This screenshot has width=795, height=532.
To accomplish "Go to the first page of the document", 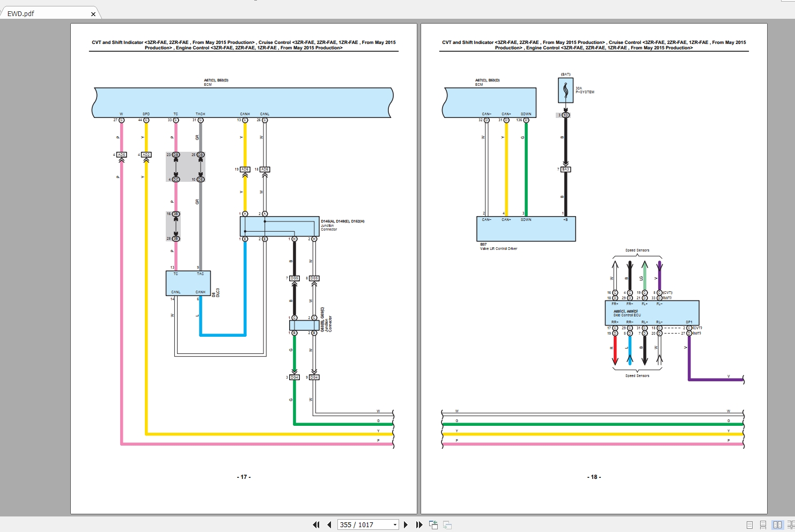I will point(316,524).
